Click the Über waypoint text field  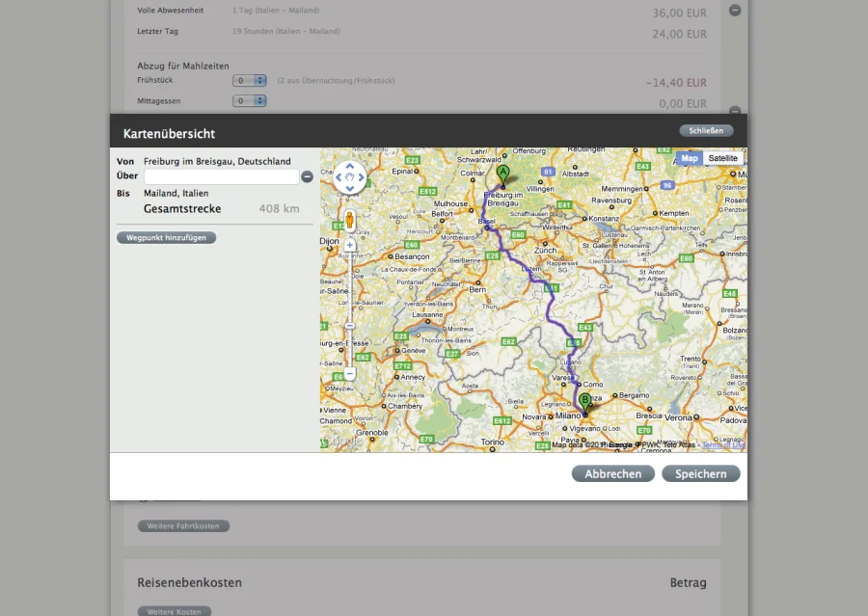click(x=221, y=176)
